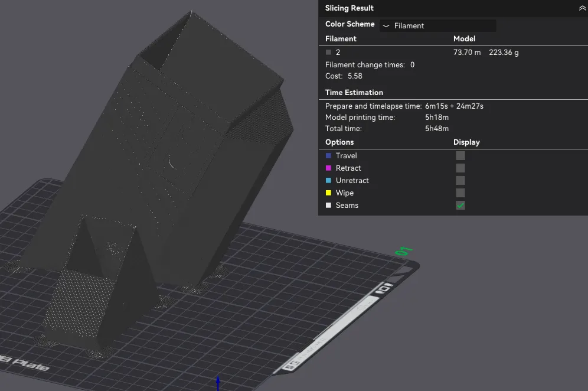The height and width of the screenshot is (391, 588).
Task: Click the white Seams color swatch
Action: pyautogui.click(x=328, y=206)
